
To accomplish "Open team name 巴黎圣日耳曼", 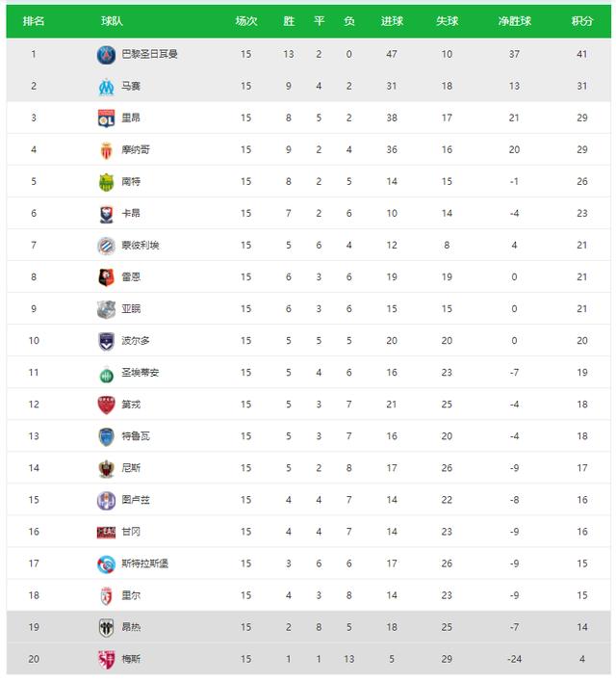I will [x=149, y=54].
